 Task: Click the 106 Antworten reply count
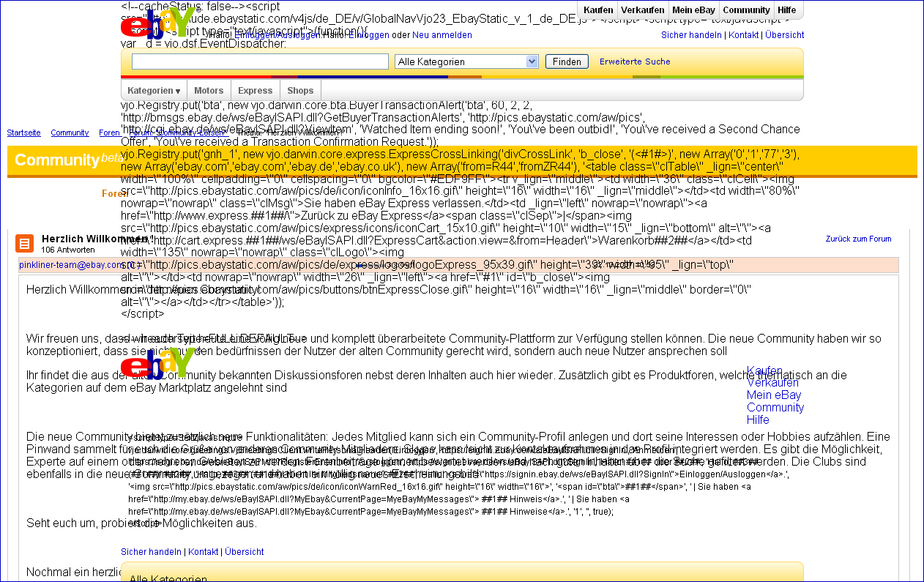[67, 250]
